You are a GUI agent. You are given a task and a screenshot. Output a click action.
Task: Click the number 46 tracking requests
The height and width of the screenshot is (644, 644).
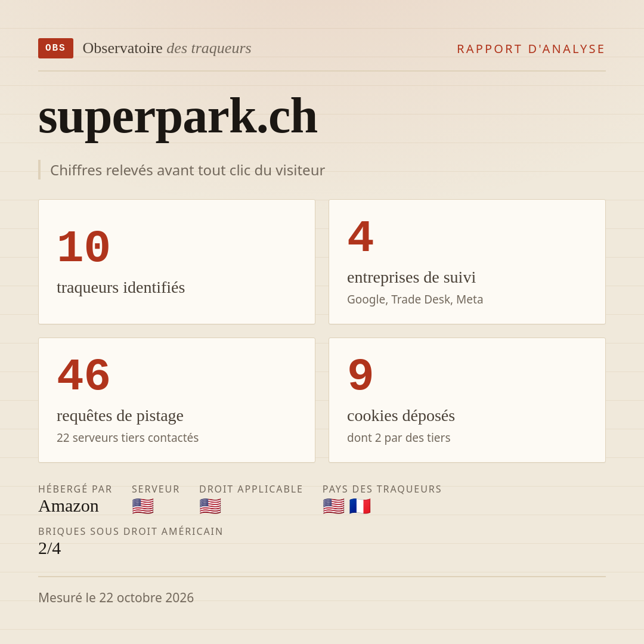pos(83,376)
